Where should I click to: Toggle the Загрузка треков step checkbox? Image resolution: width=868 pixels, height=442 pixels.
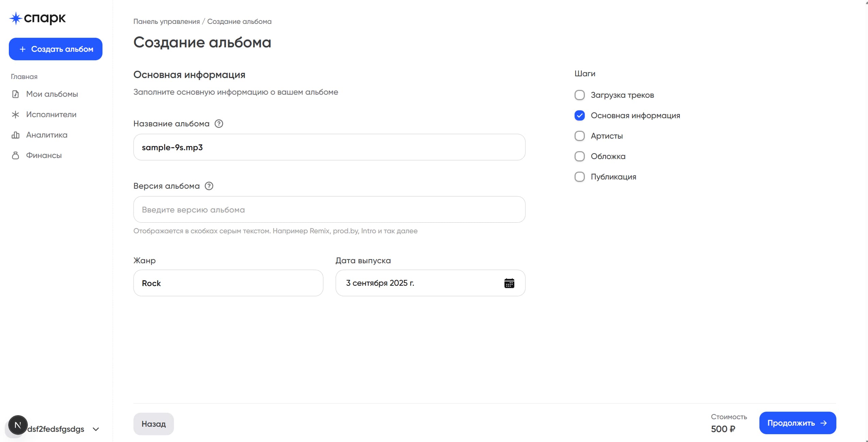[579, 95]
